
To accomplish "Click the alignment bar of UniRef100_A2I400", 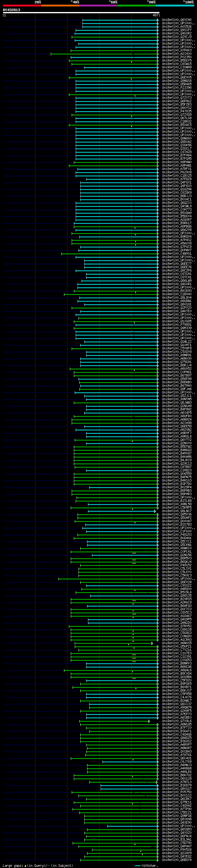I will coord(104,54).
